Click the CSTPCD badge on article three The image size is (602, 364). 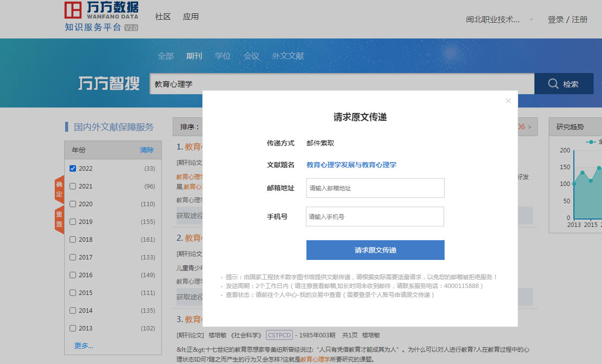coord(279,334)
